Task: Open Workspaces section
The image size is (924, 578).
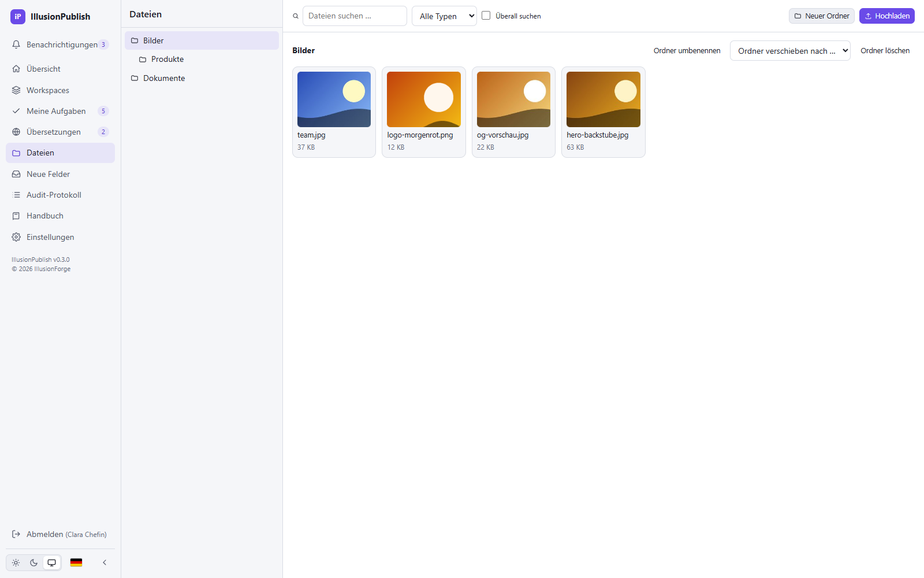Action: pyautogui.click(x=60, y=90)
